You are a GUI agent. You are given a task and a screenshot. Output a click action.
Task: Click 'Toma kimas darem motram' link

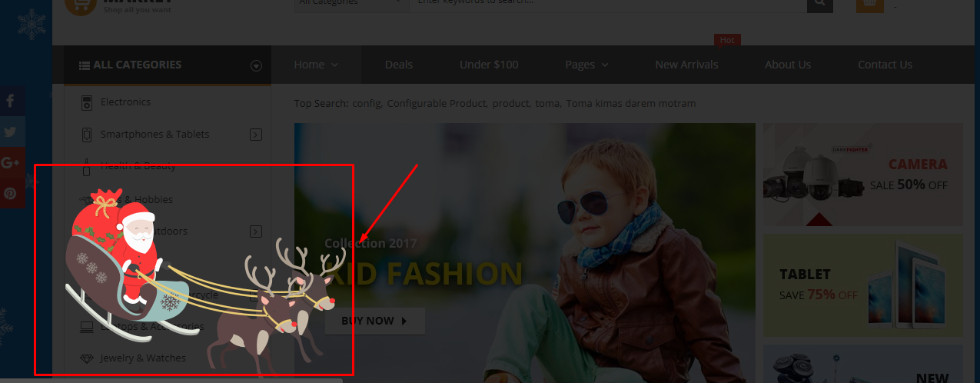(x=630, y=103)
